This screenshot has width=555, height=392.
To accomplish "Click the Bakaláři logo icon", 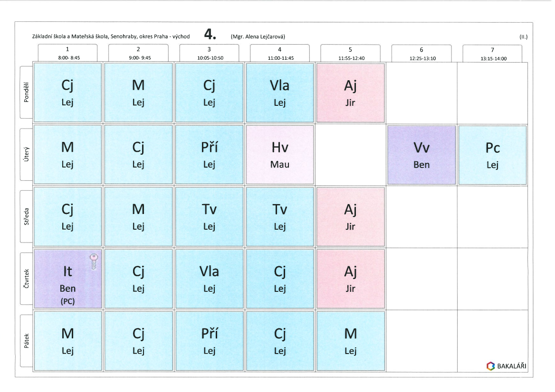I will click(x=490, y=366).
